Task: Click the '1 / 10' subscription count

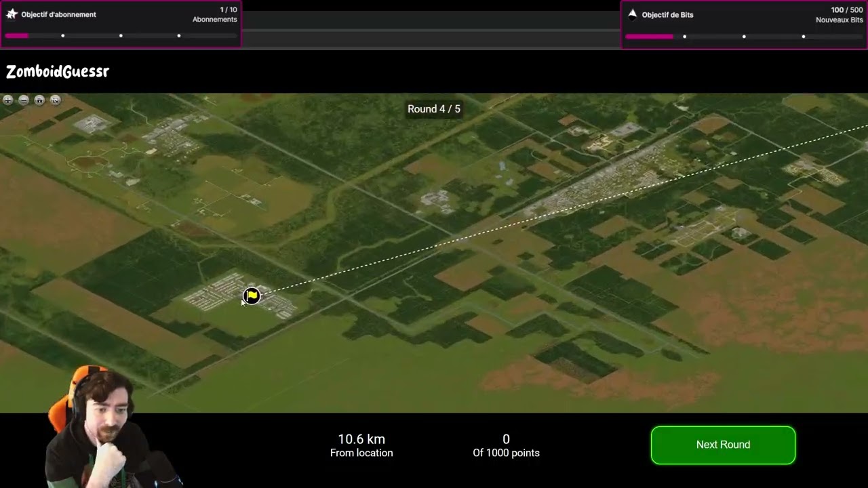Action: (x=229, y=10)
